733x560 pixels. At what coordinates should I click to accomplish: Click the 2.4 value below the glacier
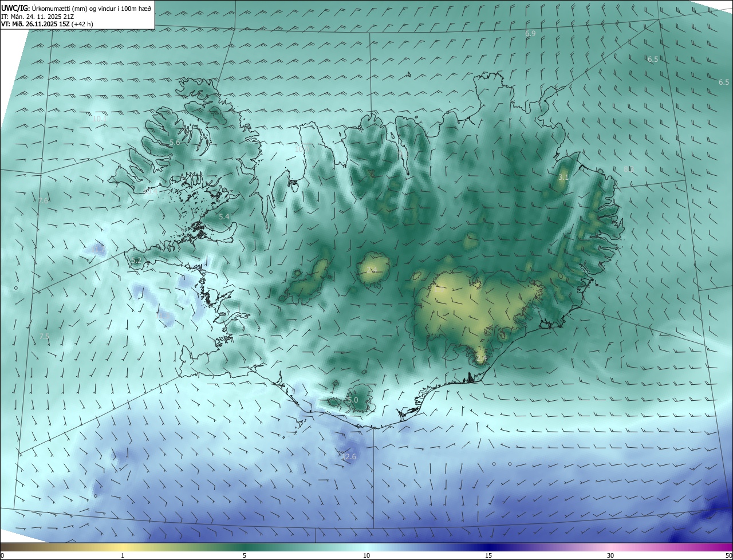[481, 358]
